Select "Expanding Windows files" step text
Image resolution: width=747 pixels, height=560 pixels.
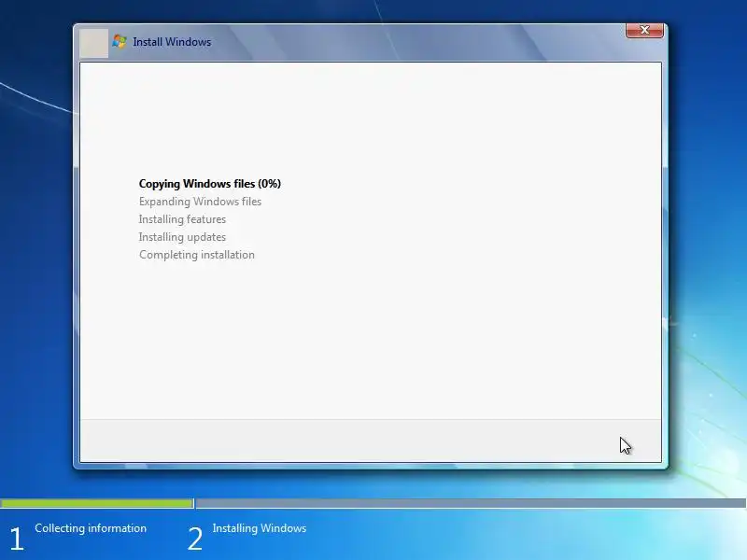[x=200, y=202]
